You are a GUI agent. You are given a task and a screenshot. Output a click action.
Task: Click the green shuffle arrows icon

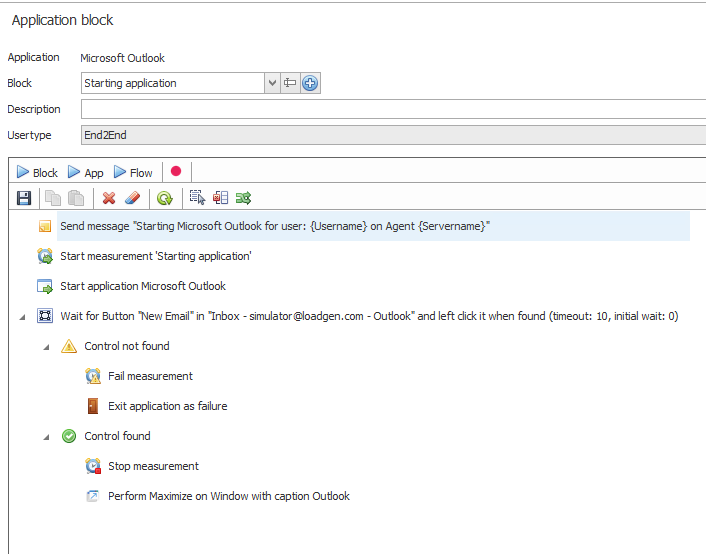click(243, 198)
